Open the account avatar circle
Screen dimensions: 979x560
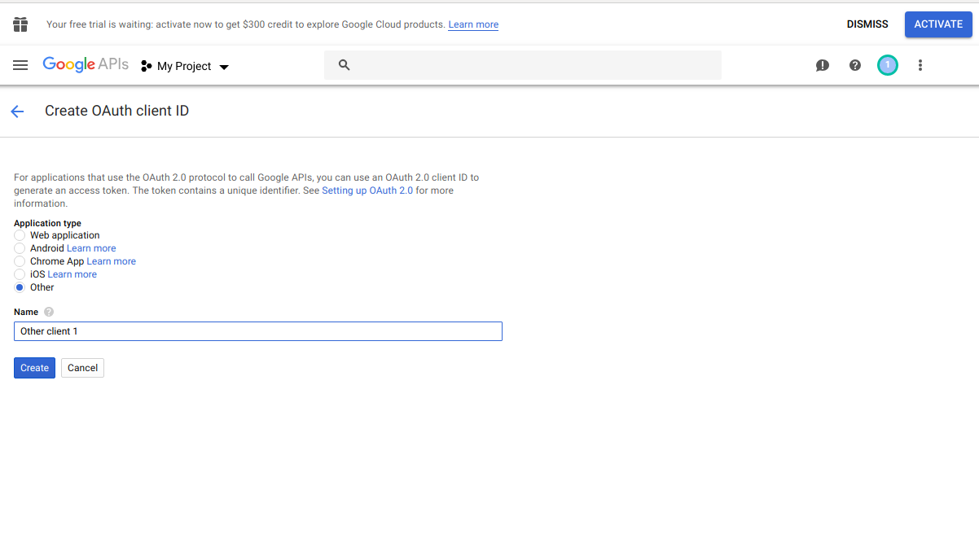(887, 65)
